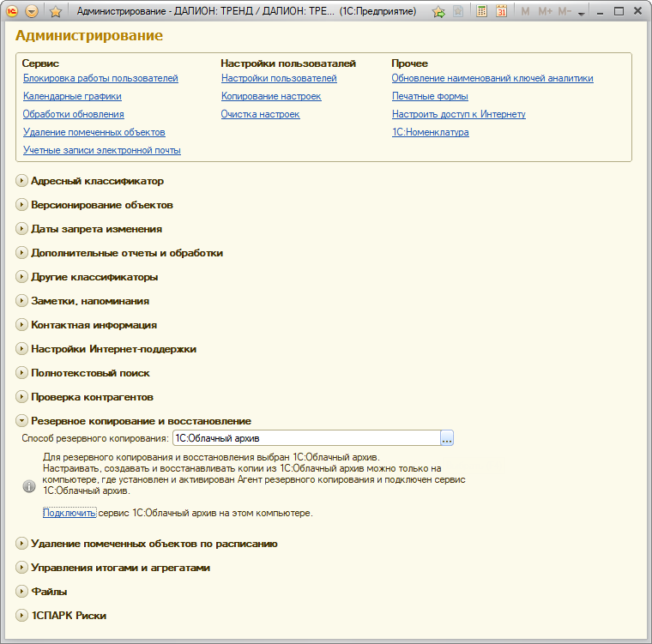Open the calculator icon in the title bar
The width and height of the screenshot is (652, 644).
coord(481,11)
